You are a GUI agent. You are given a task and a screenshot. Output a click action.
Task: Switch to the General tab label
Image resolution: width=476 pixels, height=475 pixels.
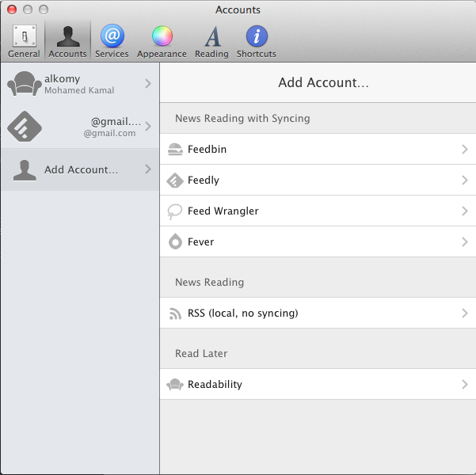tap(24, 54)
